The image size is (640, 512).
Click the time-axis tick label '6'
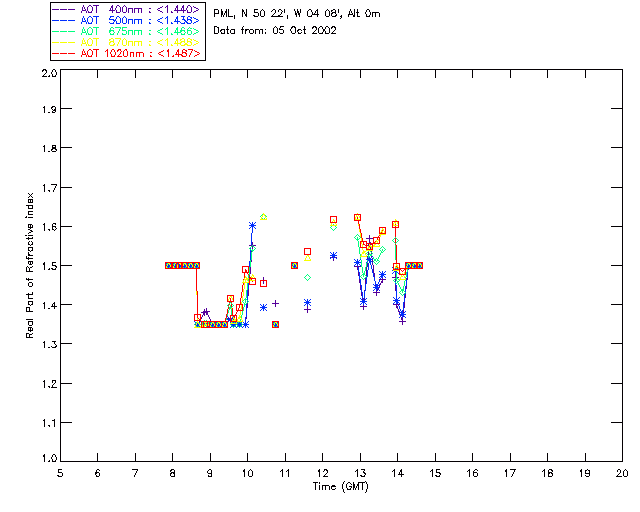pyautogui.click(x=98, y=473)
